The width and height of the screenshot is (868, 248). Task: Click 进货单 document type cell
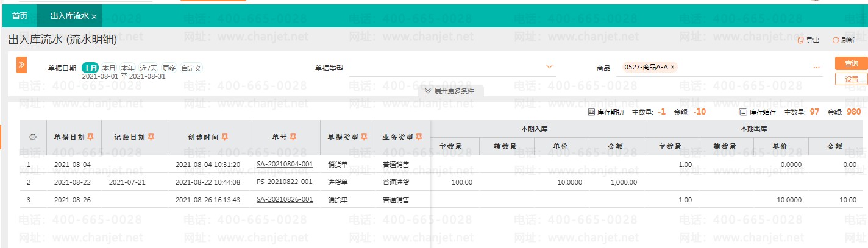point(338,182)
